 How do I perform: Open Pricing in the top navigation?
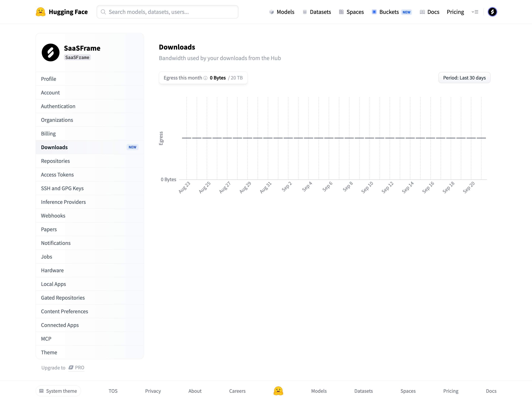pyautogui.click(x=455, y=12)
